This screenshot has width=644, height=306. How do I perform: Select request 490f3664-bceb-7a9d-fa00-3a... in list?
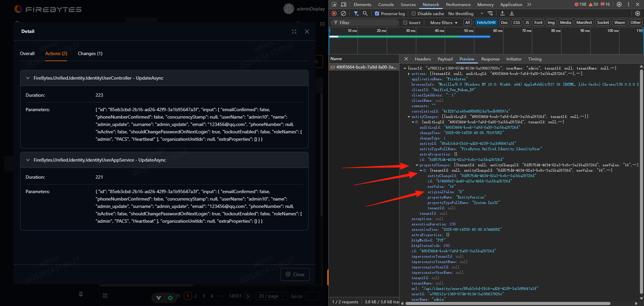click(x=364, y=67)
